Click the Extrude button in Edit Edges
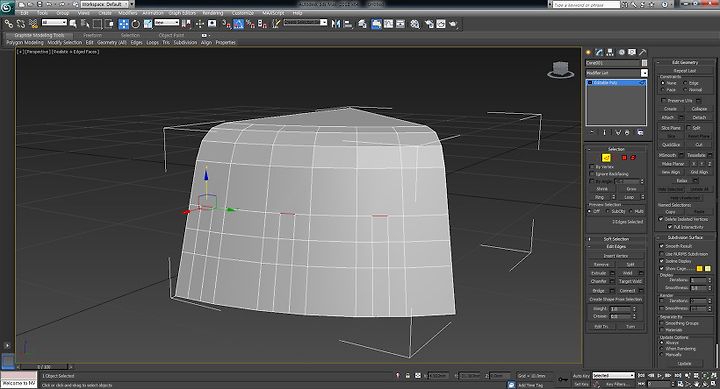 pyautogui.click(x=598, y=273)
